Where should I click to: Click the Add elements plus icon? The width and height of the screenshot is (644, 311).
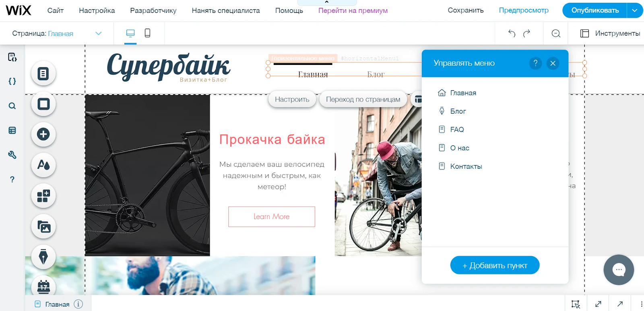click(43, 134)
